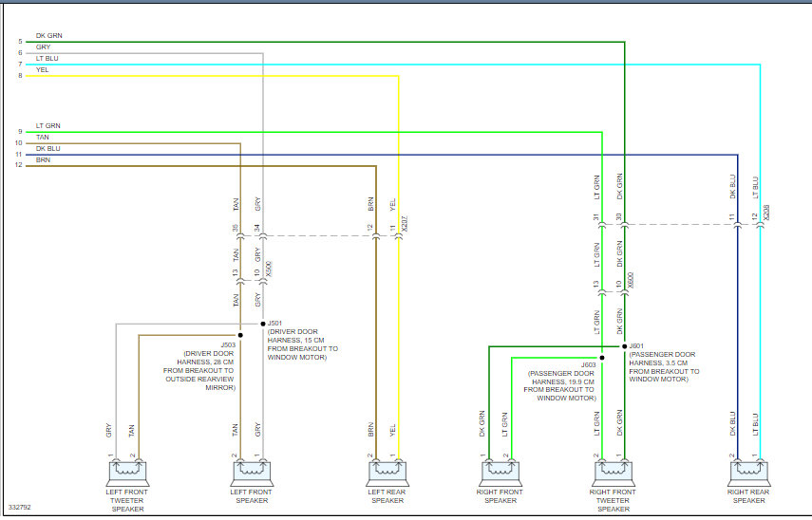
Task: Open the X600 connector reference
Action: [x=631, y=281]
